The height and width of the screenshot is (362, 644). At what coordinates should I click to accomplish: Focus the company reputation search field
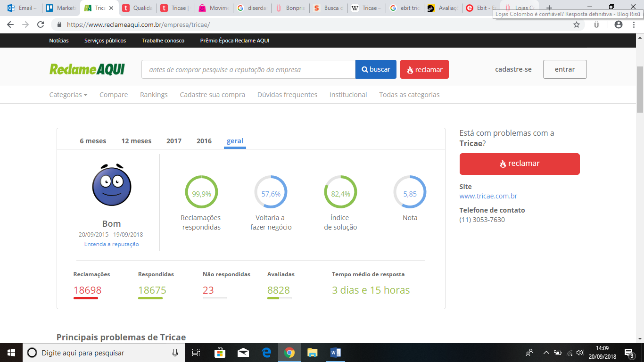(x=248, y=69)
